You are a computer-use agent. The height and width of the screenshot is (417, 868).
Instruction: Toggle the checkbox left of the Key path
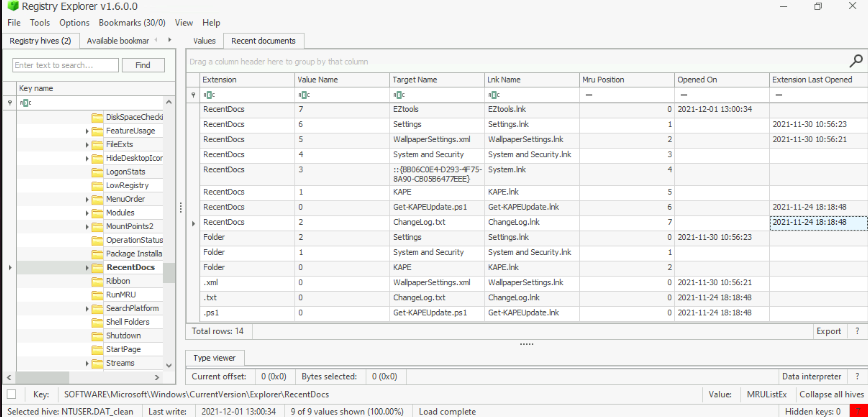(x=12, y=394)
